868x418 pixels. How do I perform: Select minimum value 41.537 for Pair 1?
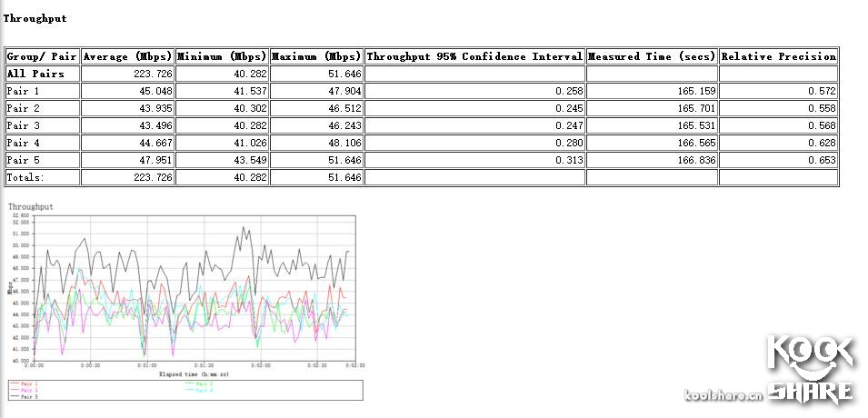pyautogui.click(x=250, y=91)
